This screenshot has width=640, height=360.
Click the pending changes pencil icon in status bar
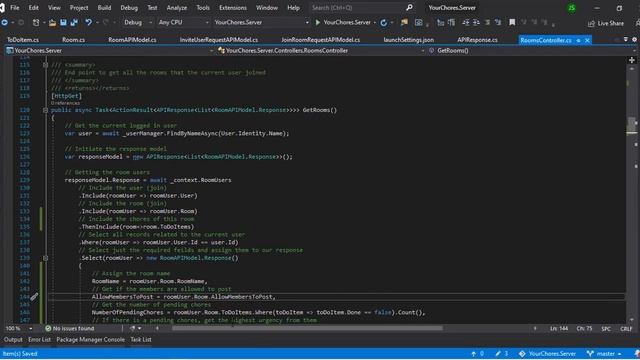click(x=498, y=353)
